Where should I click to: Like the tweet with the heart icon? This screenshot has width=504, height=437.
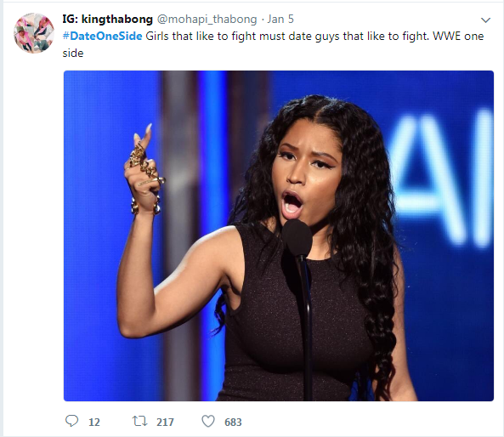point(208,421)
